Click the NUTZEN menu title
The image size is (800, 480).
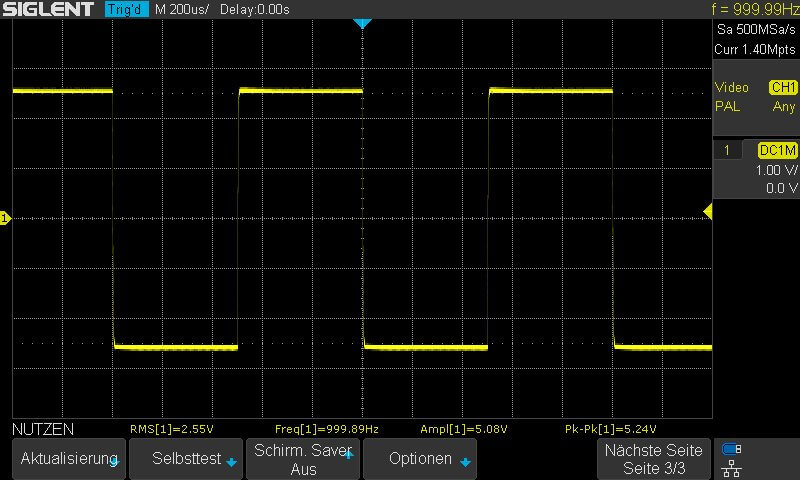43,429
